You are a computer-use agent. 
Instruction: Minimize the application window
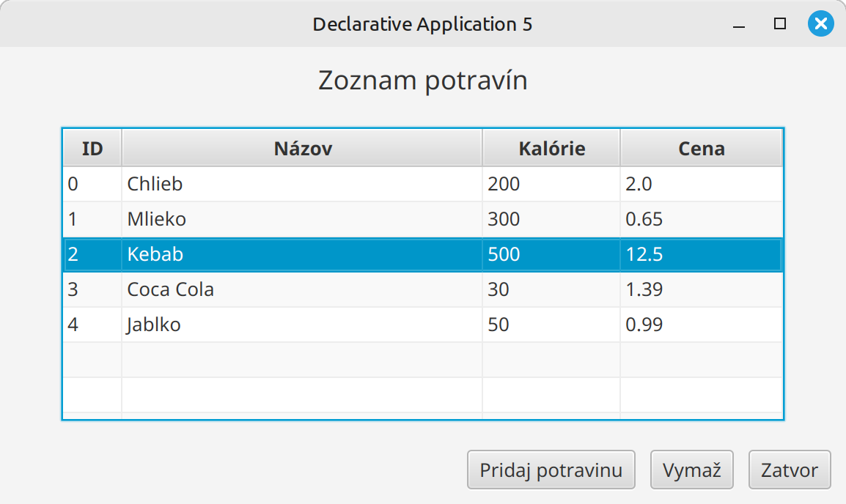pyautogui.click(x=739, y=24)
